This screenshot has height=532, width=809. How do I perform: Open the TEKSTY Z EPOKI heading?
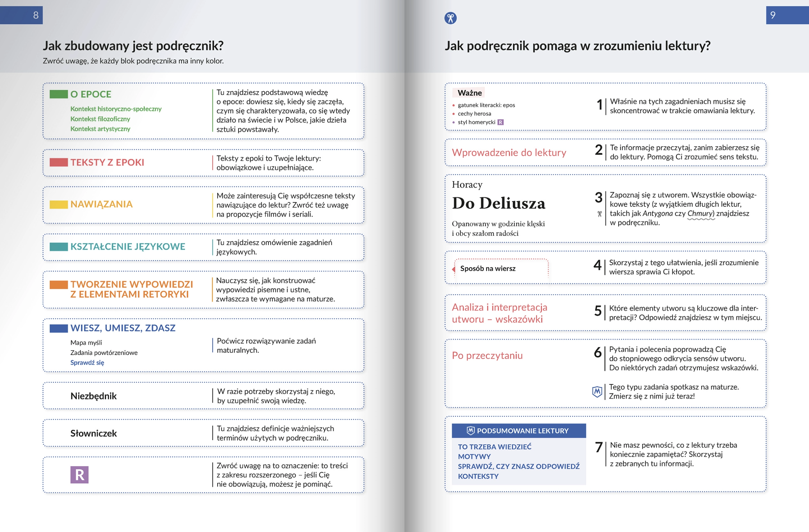click(108, 163)
